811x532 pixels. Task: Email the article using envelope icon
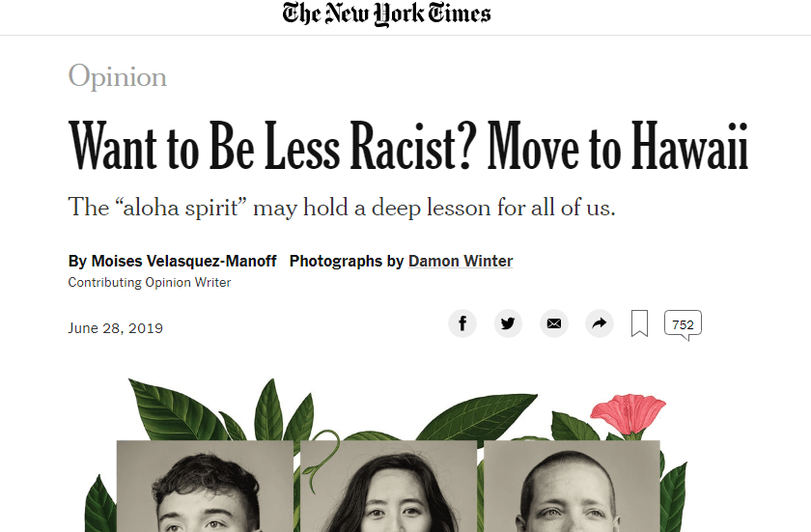[553, 323]
